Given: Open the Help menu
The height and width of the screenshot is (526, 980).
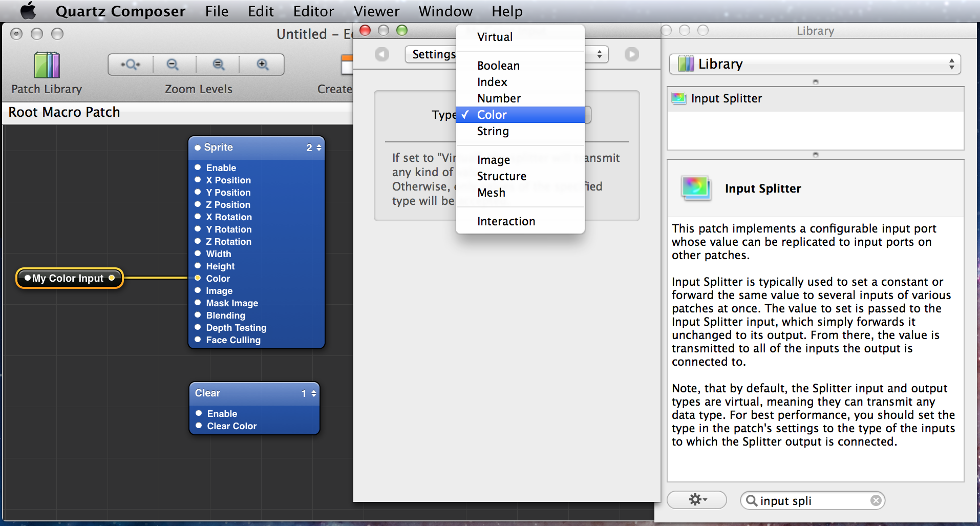Looking at the screenshot, I should point(507,11).
